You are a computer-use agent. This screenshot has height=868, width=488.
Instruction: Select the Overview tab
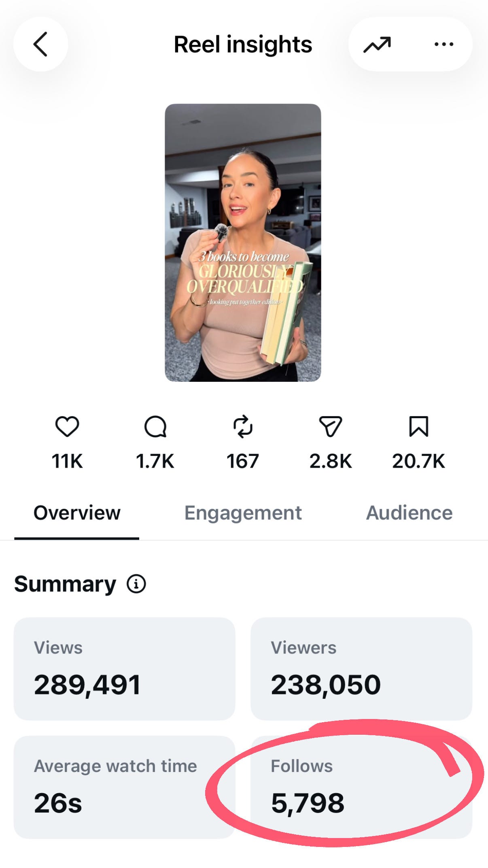coord(77,513)
